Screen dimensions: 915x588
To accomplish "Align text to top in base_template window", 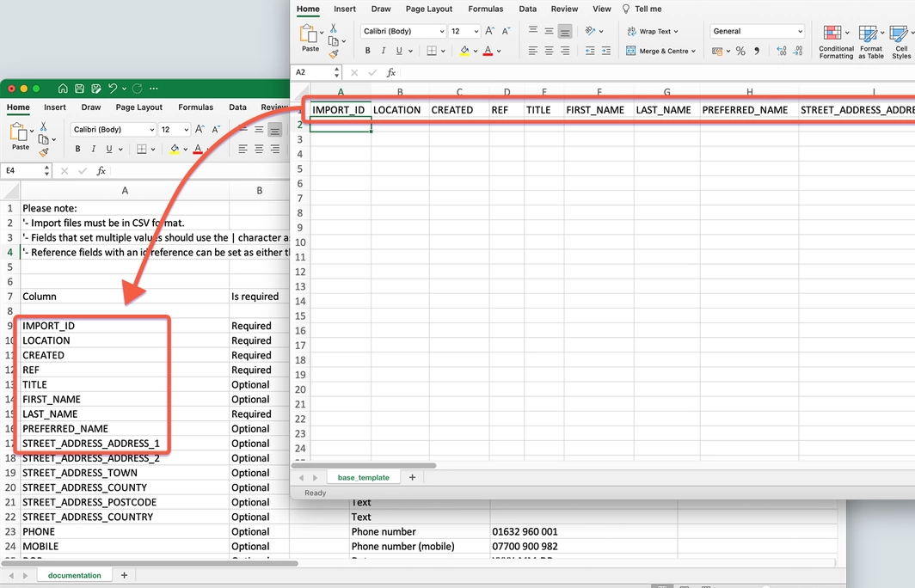I will point(533,31).
